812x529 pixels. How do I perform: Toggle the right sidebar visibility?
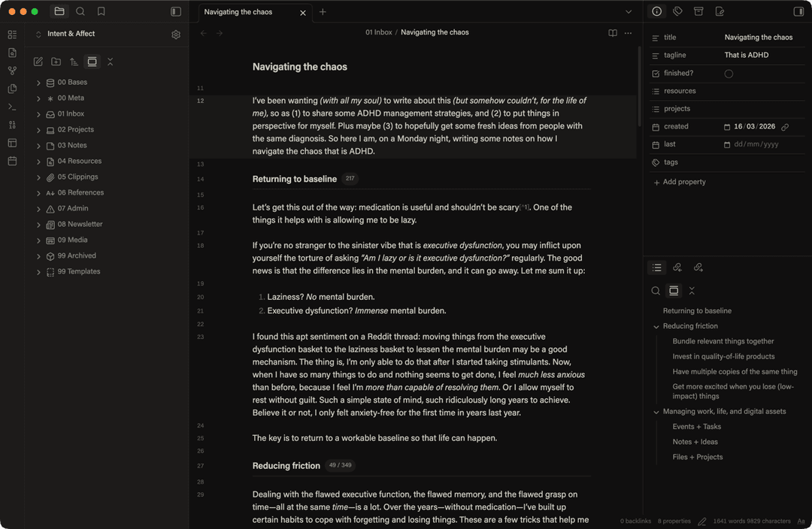tap(798, 12)
